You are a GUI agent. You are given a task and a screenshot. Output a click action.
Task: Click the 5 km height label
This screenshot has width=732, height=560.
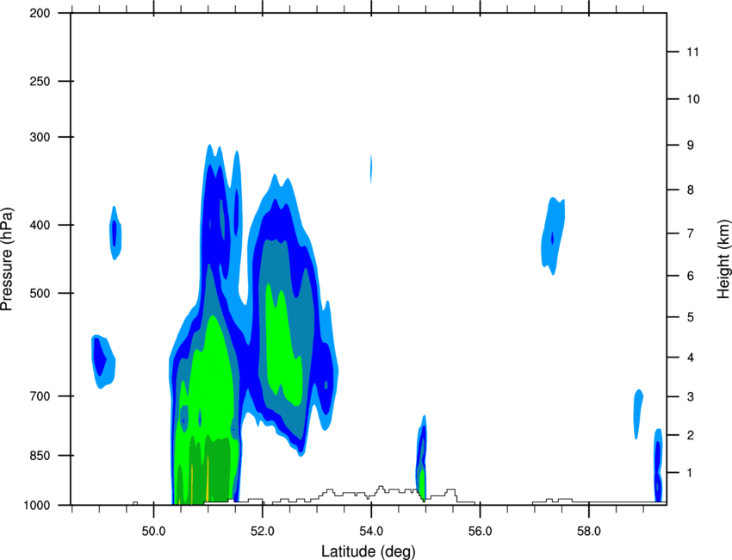[x=691, y=317]
